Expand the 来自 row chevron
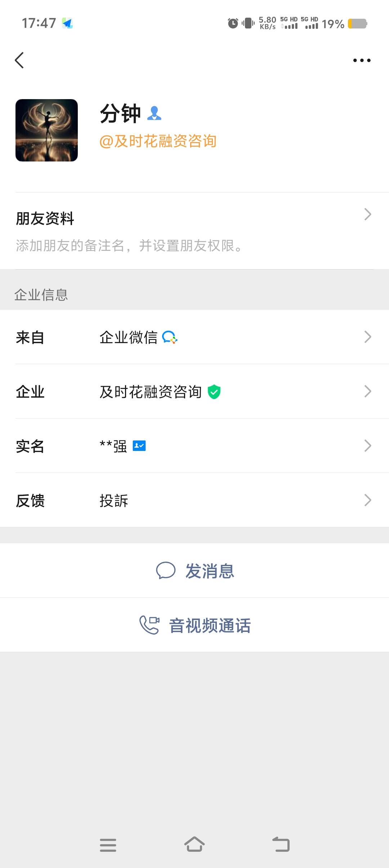 pos(367,337)
